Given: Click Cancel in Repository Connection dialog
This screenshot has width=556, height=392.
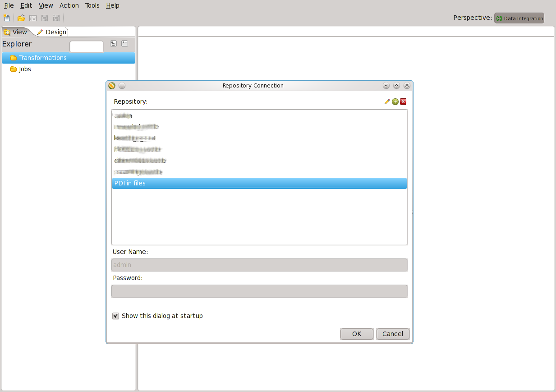Looking at the screenshot, I should [x=393, y=334].
